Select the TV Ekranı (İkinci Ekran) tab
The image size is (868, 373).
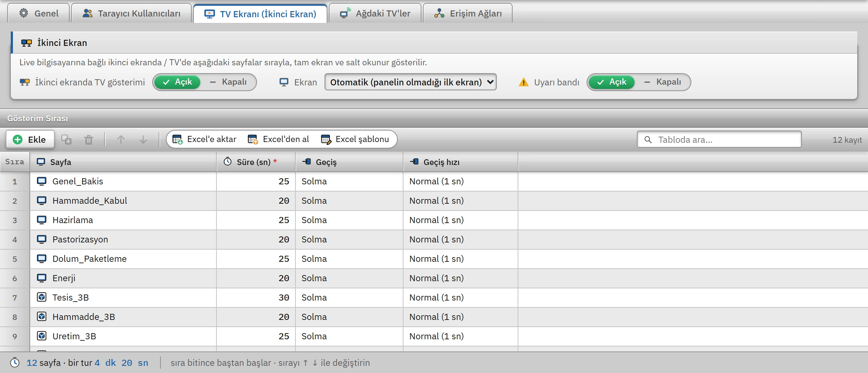click(x=260, y=14)
